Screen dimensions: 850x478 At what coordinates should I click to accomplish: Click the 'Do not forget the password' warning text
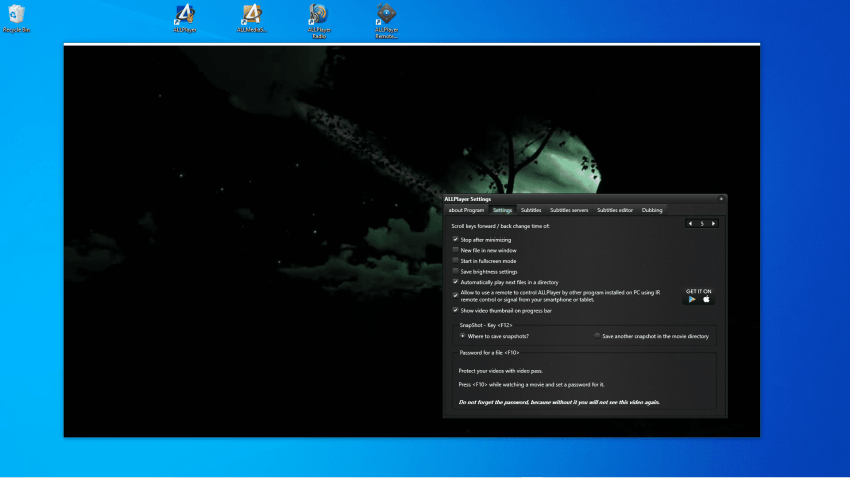(559, 402)
